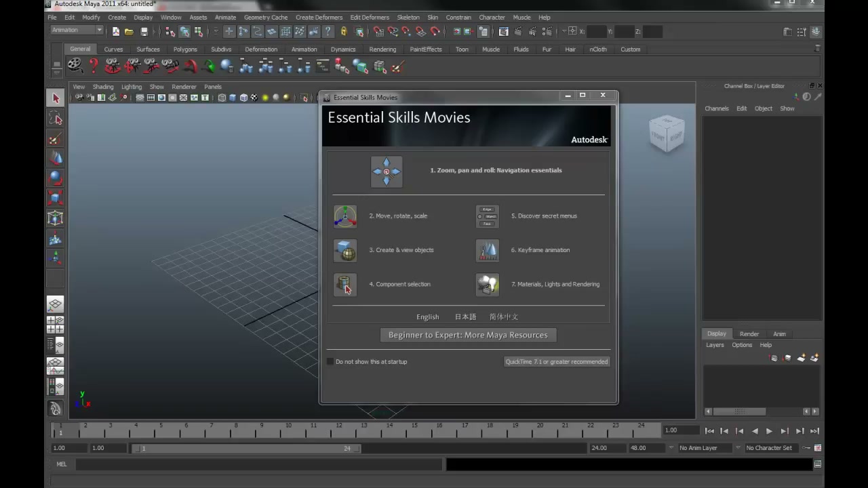The width and height of the screenshot is (868, 488).
Task: Select English language in Essential Skills
Action: (427, 317)
